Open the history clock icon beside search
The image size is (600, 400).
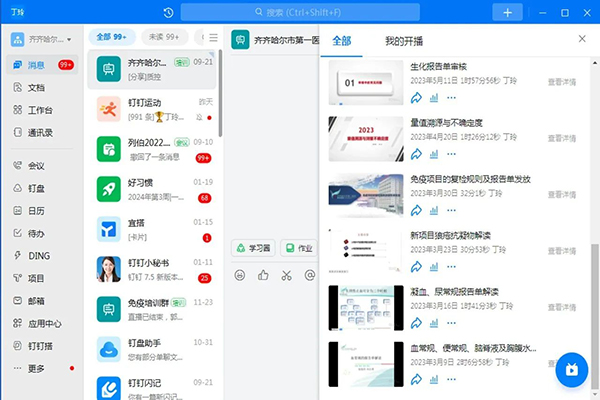[x=168, y=13]
